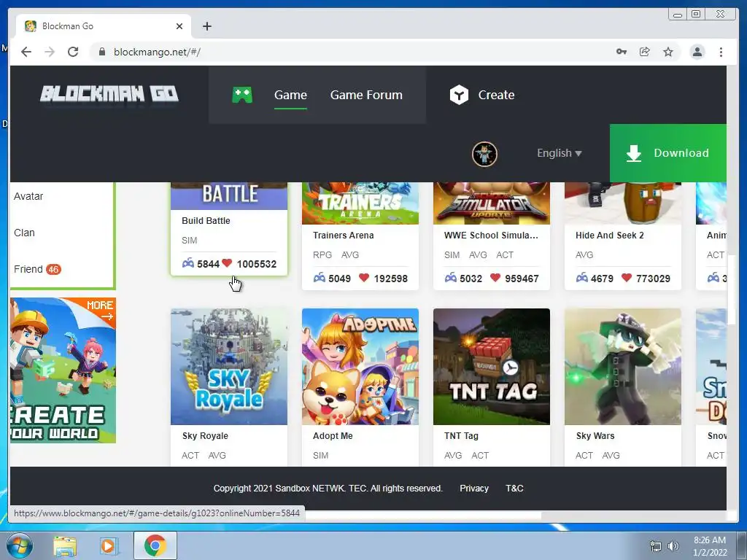The image size is (747, 560).
Task: Click WWE School Simulator gamepad icon
Action: click(x=451, y=278)
